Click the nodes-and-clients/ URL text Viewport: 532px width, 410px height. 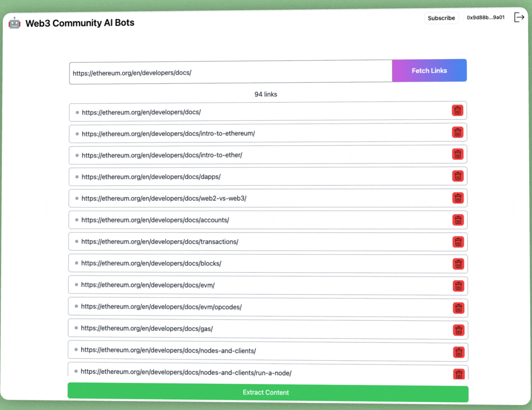tap(168, 350)
